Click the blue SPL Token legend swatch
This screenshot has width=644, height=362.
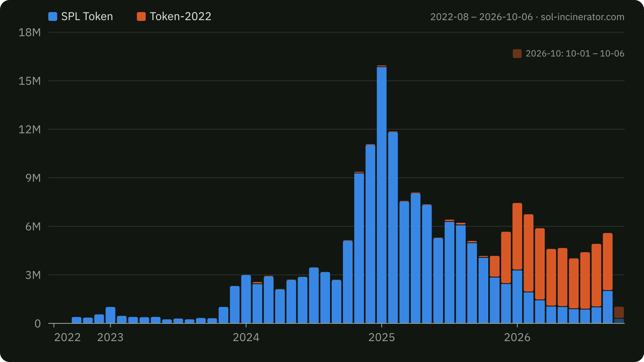[x=53, y=16]
